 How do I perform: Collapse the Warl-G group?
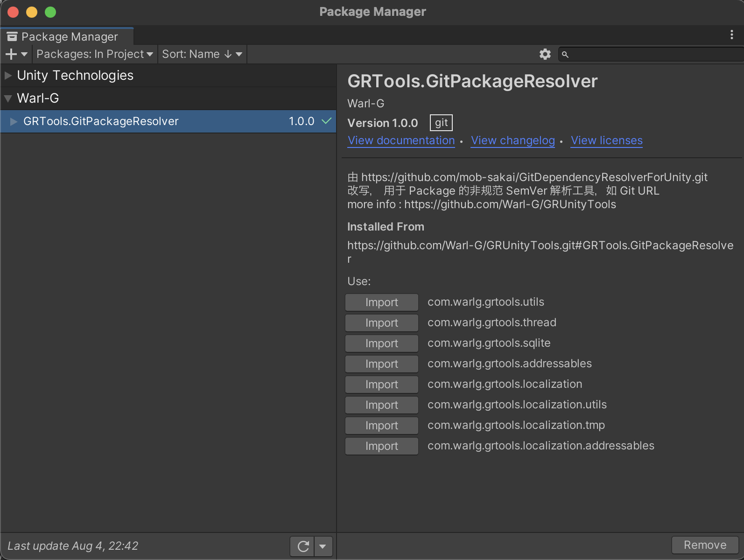tap(8, 98)
